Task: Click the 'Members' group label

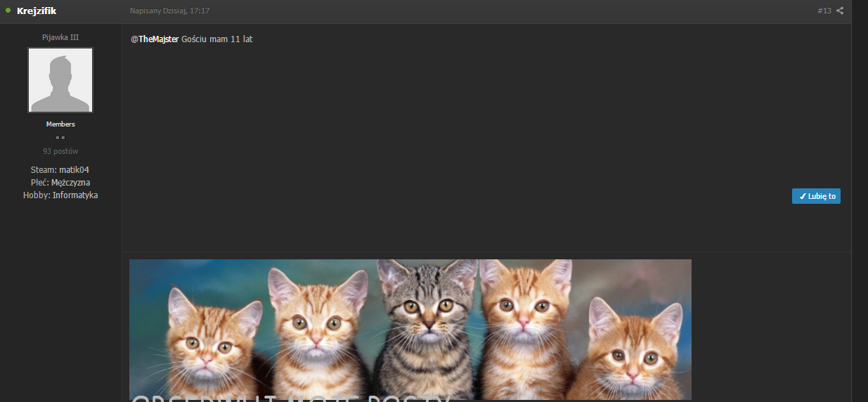Action: [60, 124]
